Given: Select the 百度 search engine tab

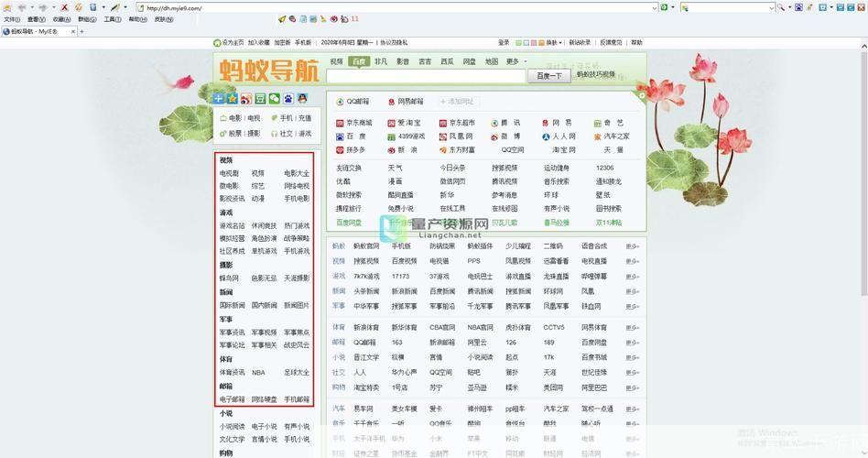Looking at the screenshot, I should coord(359,61).
